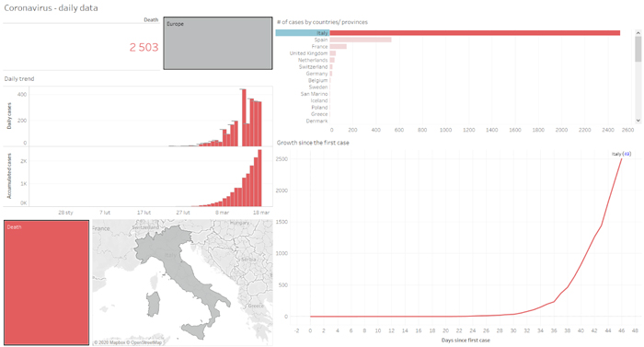Click the 'Growth since the first case' heading
The height and width of the screenshot is (347, 644).
coord(313,143)
